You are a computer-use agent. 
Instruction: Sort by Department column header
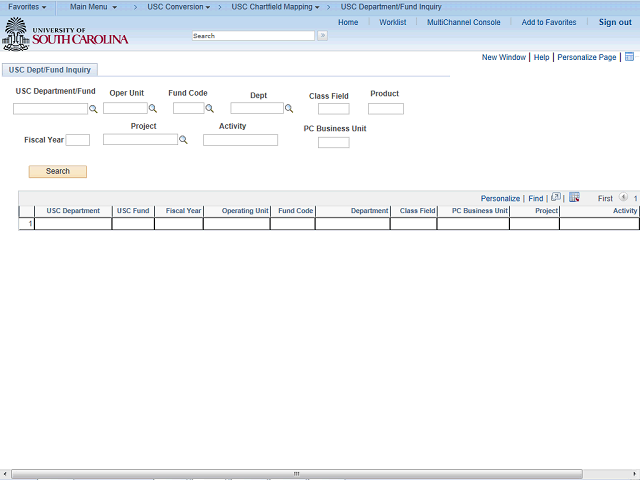pyautogui.click(x=369, y=211)
